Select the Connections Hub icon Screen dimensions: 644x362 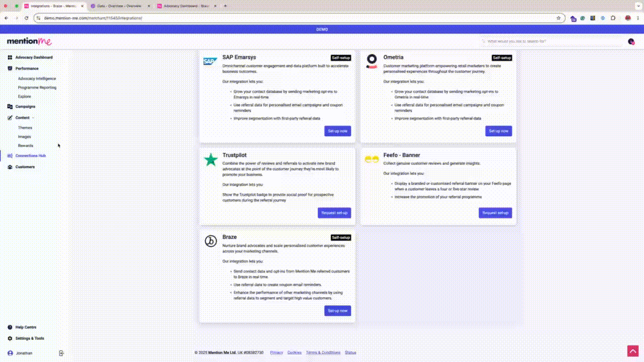[10, 156]
